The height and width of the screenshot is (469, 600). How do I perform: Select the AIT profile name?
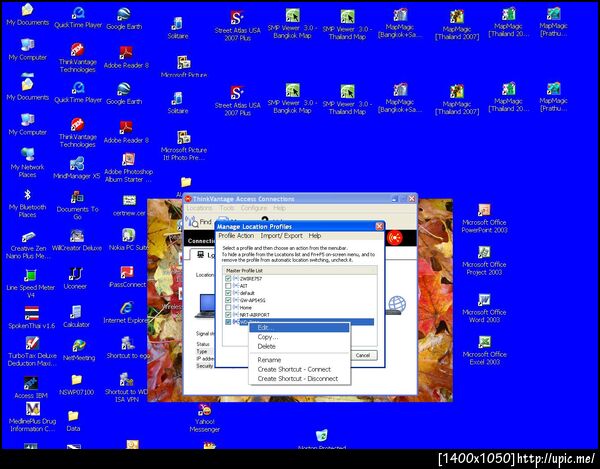tap(244, 286)
